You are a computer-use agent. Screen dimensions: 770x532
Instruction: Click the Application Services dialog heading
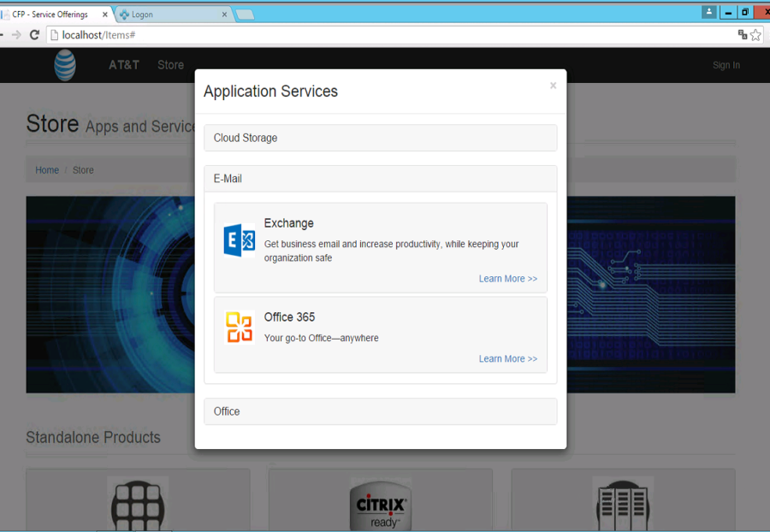pos(270,92)
